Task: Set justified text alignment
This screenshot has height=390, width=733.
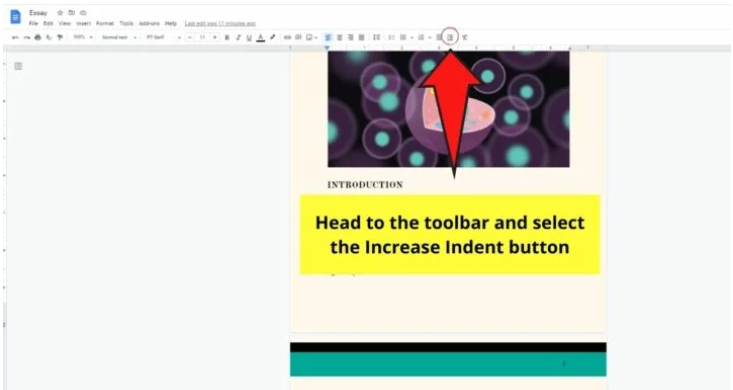Action: [x=361, y=37]
